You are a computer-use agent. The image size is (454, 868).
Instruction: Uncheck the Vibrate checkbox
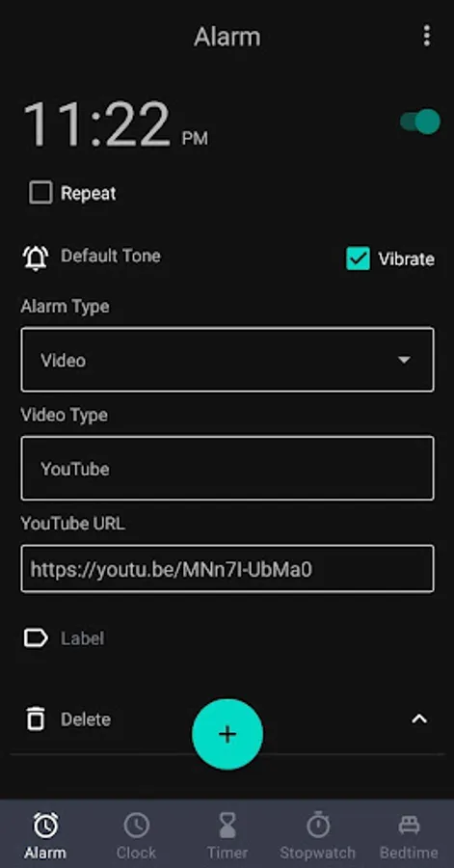(358, 258)
